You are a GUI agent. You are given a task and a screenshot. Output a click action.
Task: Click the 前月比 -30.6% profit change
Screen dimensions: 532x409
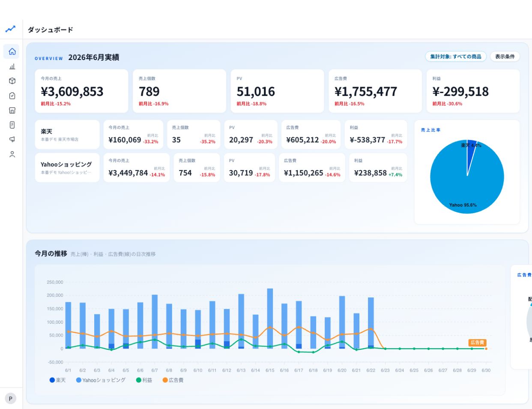pyautogui.click(x=447, y=104)
